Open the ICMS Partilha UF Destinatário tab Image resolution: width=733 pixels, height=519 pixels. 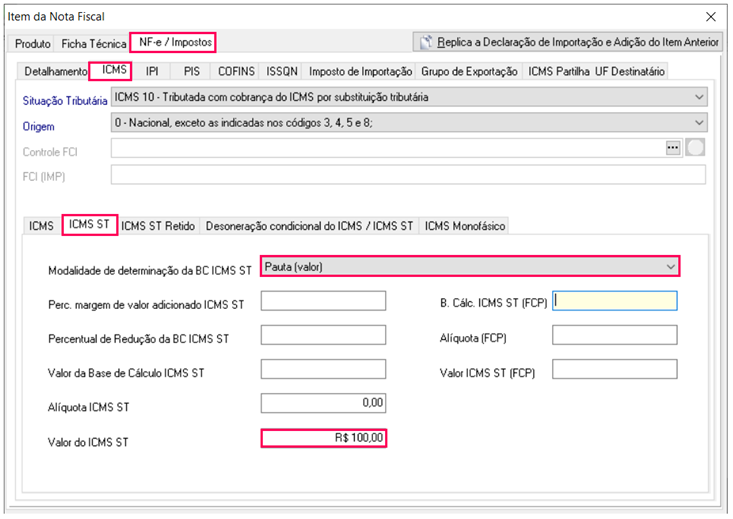[x=596, y=71]
